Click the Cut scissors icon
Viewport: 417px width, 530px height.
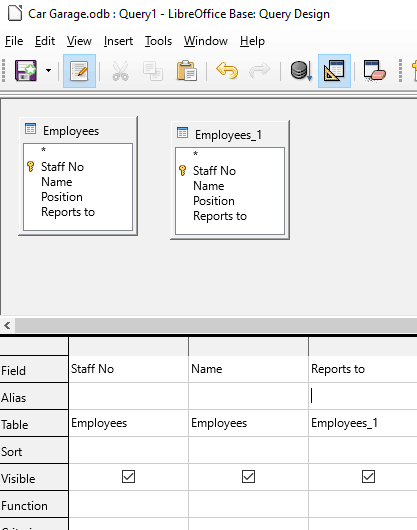pyautogui.click(x=120, y=71)
